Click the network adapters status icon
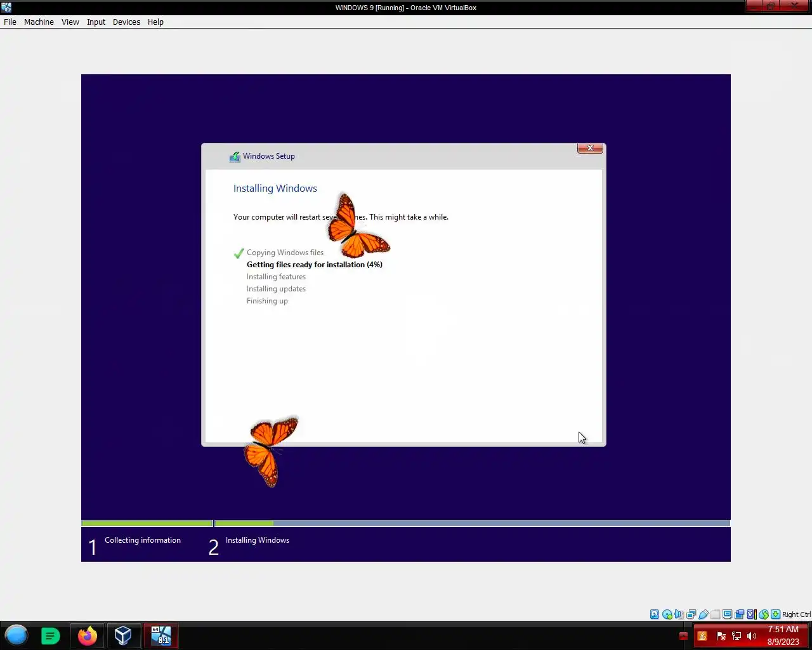The image size is (812, 650). tap(691, 614)
